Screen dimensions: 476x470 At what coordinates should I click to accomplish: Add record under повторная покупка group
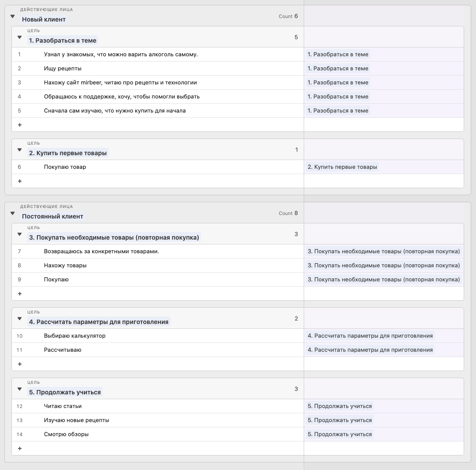[x=19, y=294]
